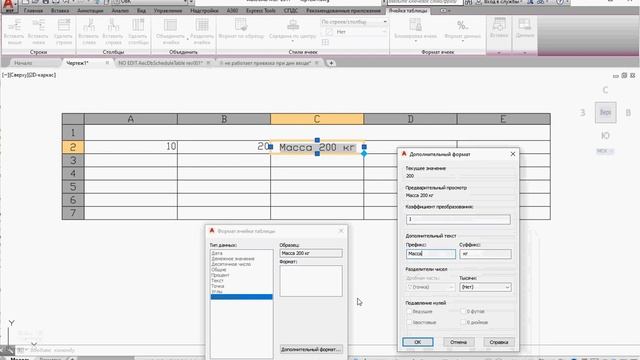Open the thousands separator dropdown

(485, 287)
